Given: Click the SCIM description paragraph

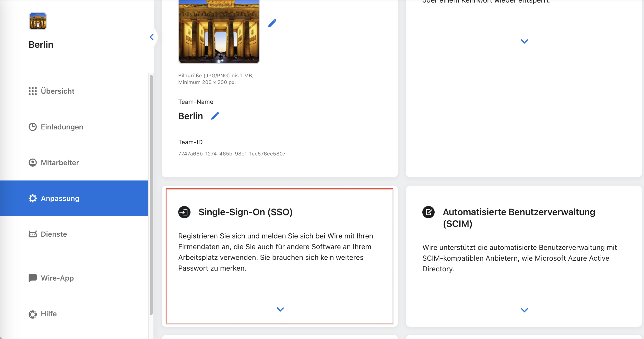Looking at the screenshot, I should 520,258.
